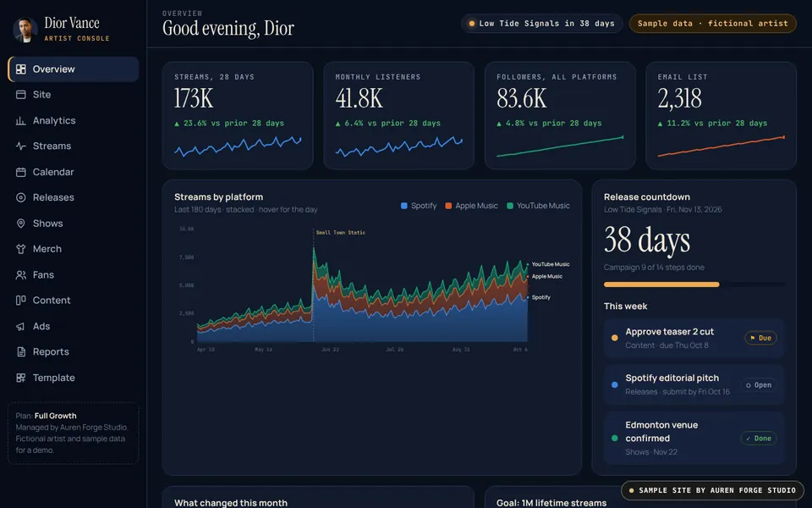Click the What changed this month heading

[x=230, y=503]
